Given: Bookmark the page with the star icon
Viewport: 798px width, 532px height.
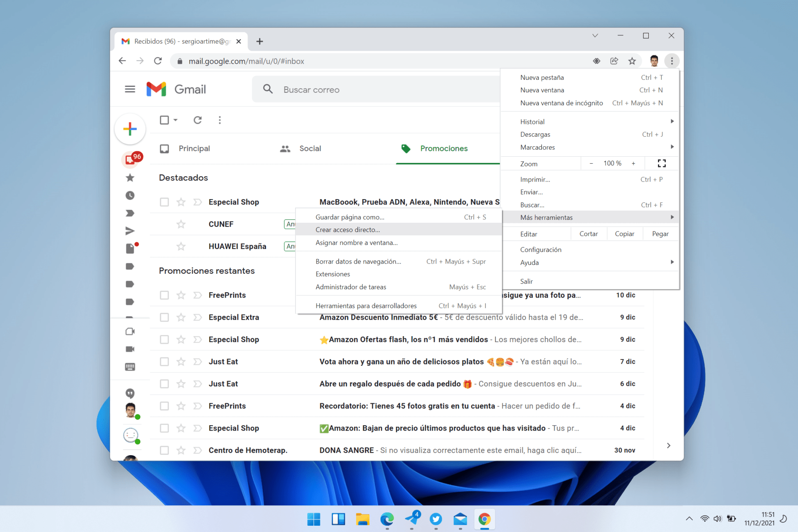Looking at the screenshot, I should click(632, 61).
